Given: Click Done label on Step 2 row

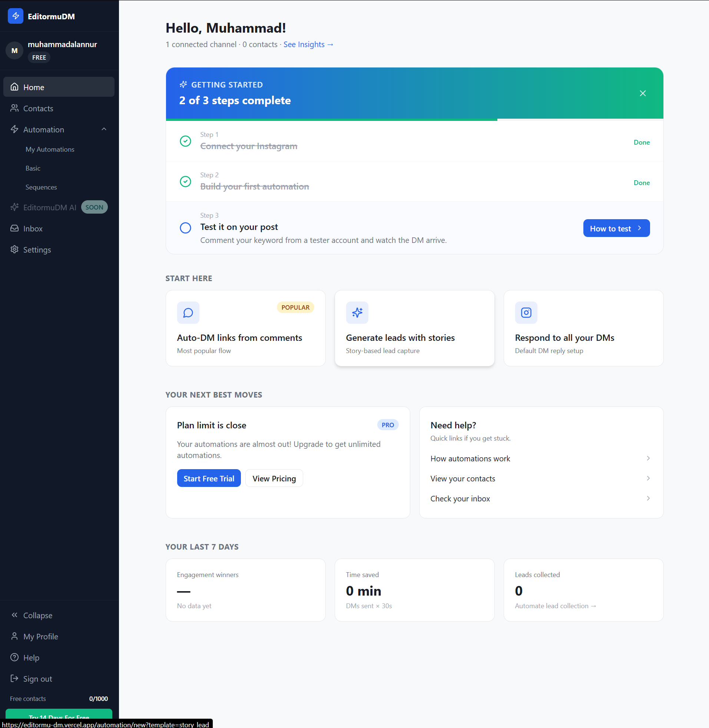Looking at the screenshot, I should pos(642,182).
